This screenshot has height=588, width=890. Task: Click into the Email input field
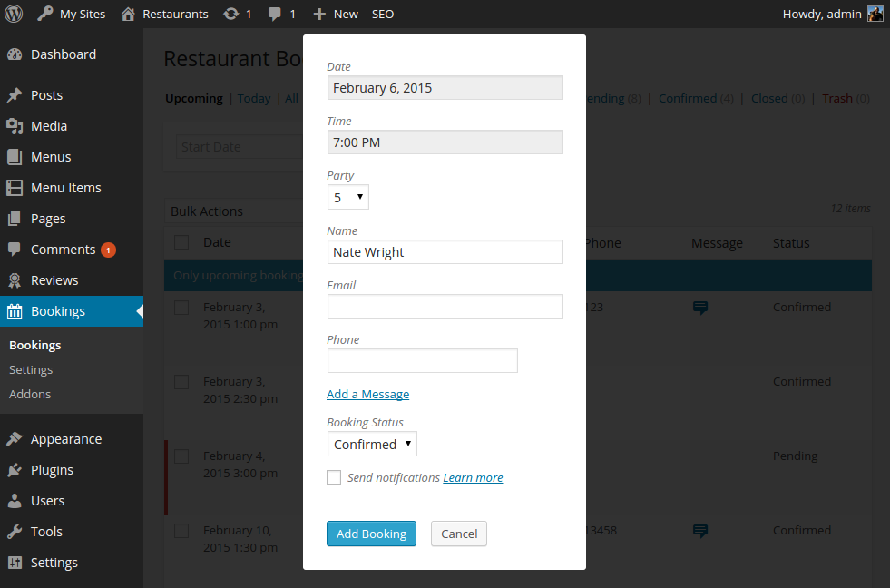(445, 307)
